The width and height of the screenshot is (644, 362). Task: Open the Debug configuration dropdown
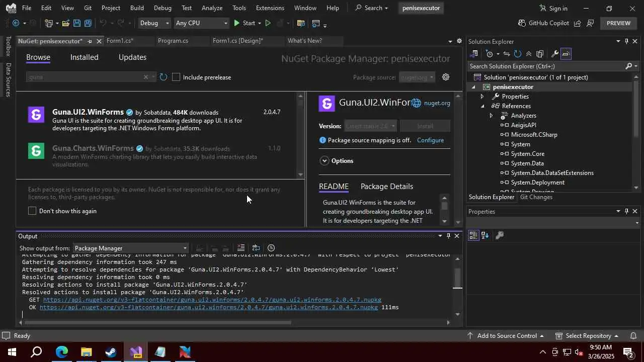[x=154, y=23]
